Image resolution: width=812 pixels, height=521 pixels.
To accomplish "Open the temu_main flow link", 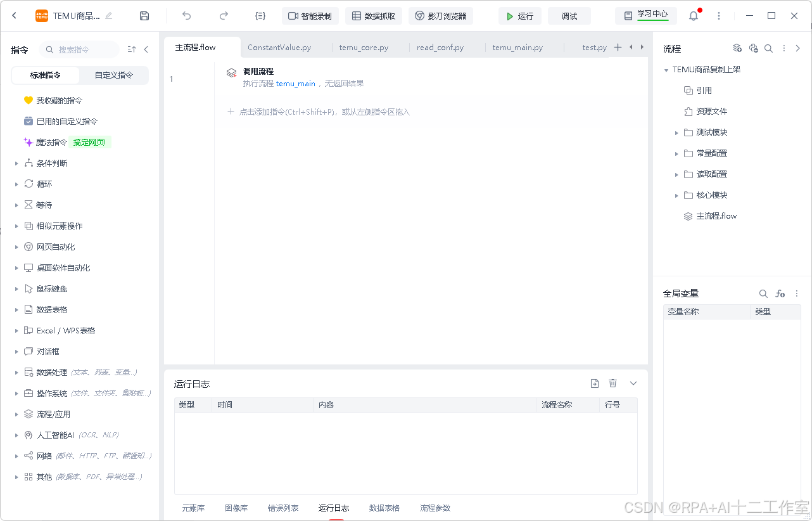I will click(295, 83).
